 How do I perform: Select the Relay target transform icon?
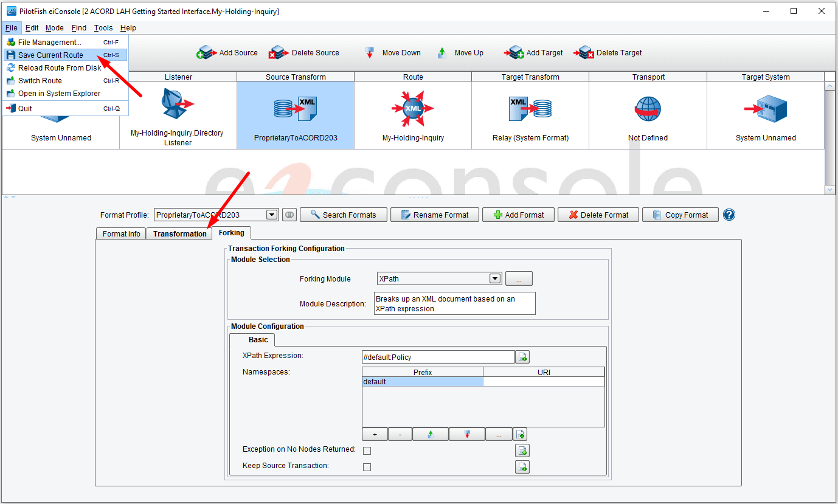coord(530,108)
